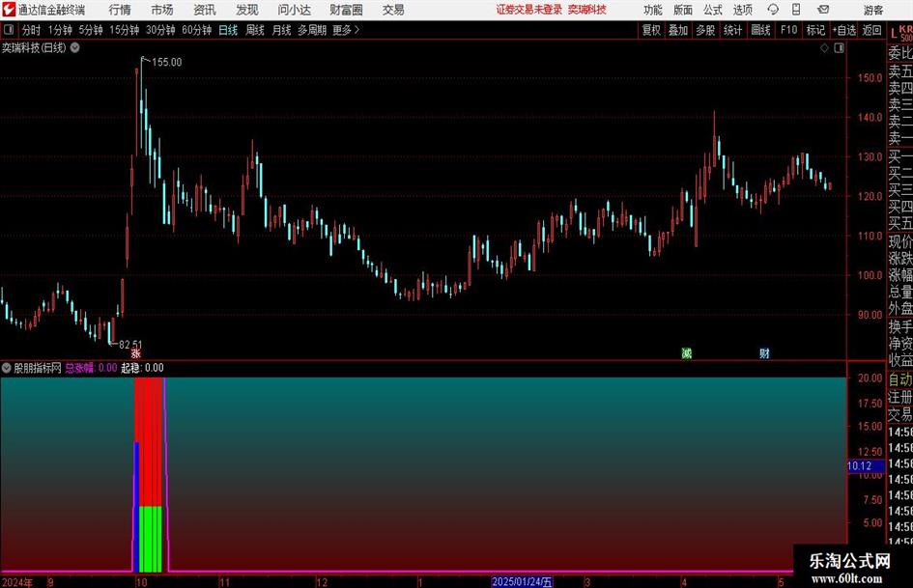This screenshot has height=588, width=913.
Task: Click the 2024年 axis label
Action: (x=16, y=582)
